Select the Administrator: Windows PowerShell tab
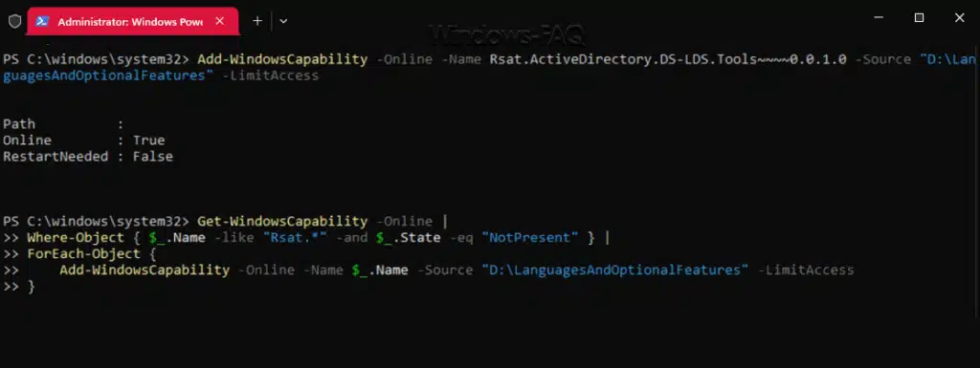Viewport: 980px width, 368px height. point(132,21)
